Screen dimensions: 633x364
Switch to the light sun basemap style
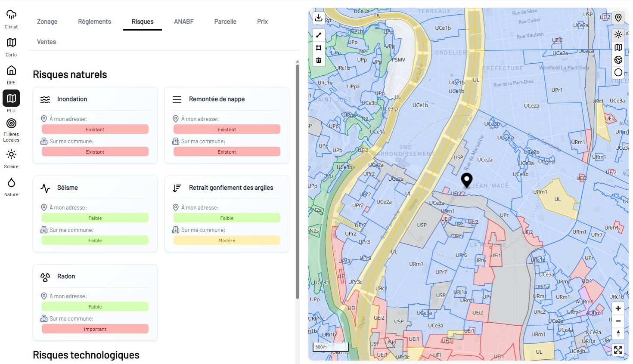point(618,35)
